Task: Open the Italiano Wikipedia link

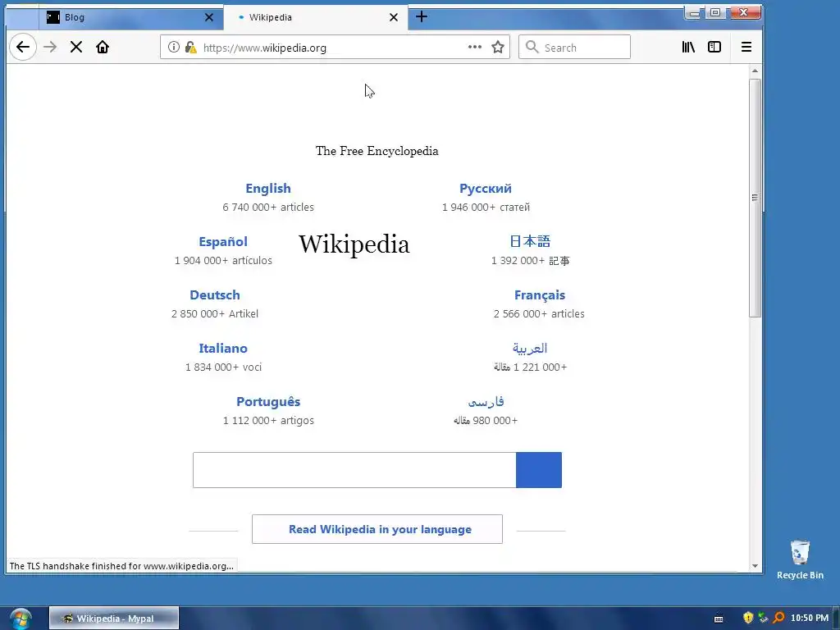Action: (x=223, y=348)
